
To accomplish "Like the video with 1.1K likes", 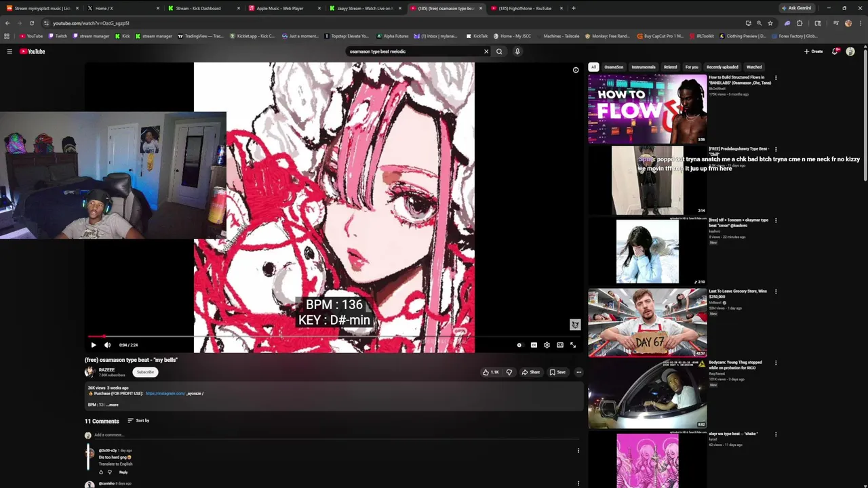I will point(491,372).
